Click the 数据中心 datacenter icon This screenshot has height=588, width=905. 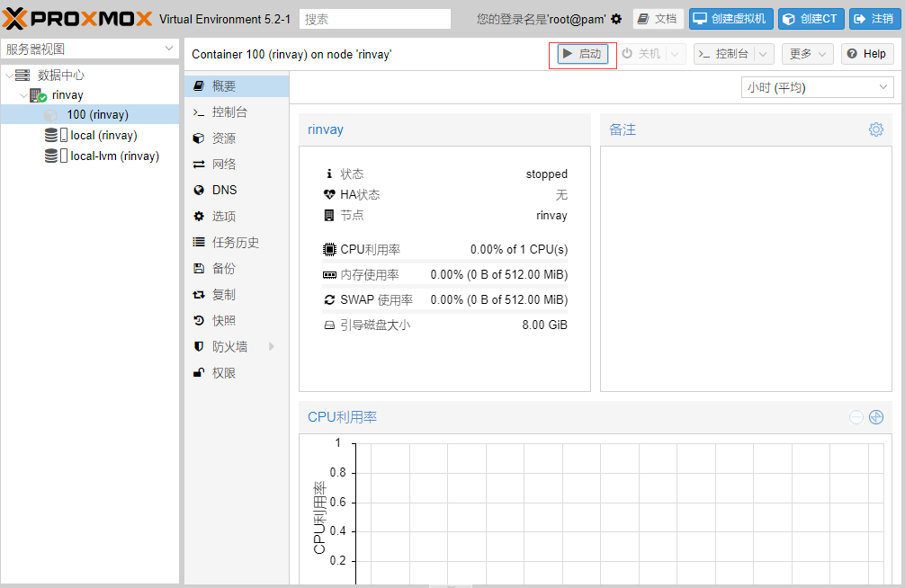(x=22, y=75)
